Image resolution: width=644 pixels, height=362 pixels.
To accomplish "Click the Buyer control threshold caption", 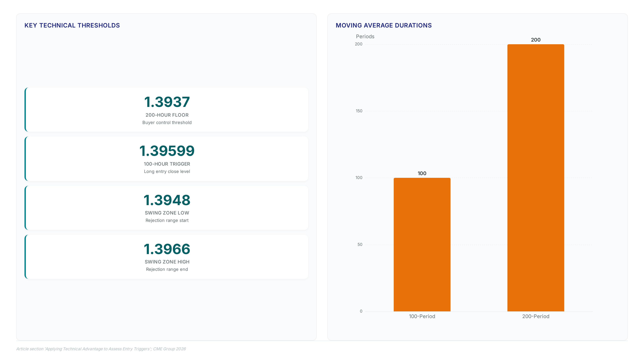I will click(x=167, y=122).
